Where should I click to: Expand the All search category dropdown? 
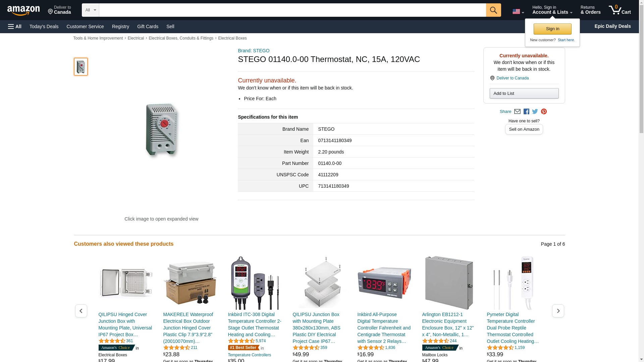91,10
